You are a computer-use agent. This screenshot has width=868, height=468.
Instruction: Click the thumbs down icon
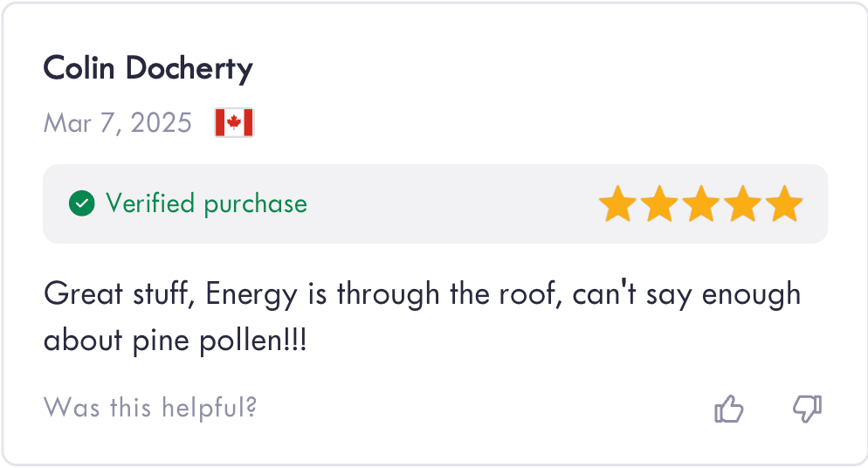pyautogui.click(x=807, y=408)
